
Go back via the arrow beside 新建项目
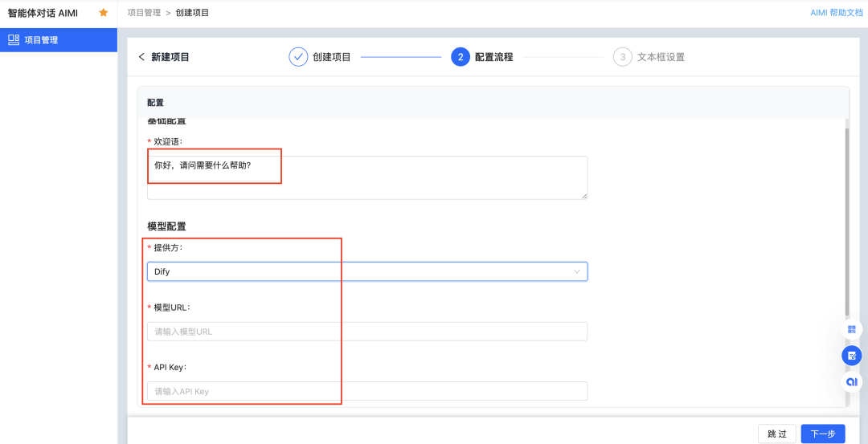pyautogui.click(x=141, y=57)
